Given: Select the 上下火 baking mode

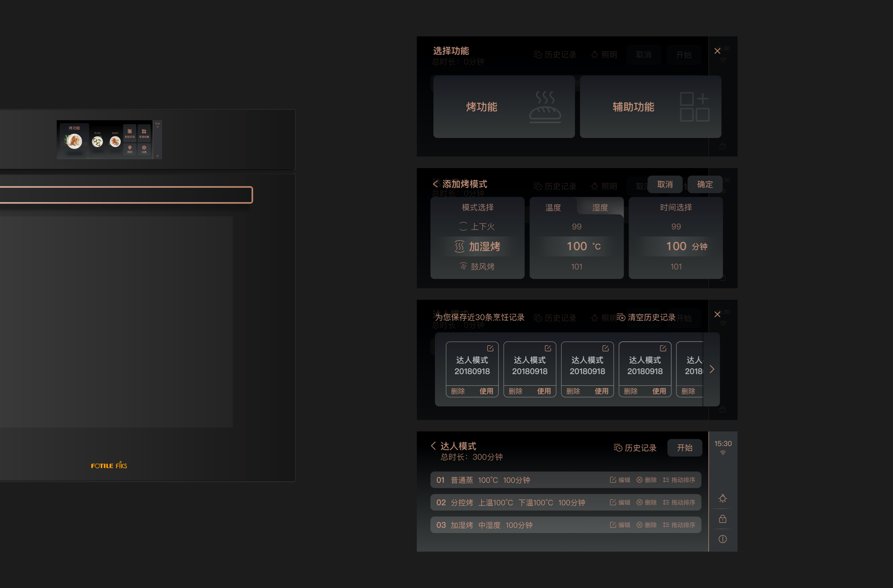Looking at the screenshot, I should [477, 227].
